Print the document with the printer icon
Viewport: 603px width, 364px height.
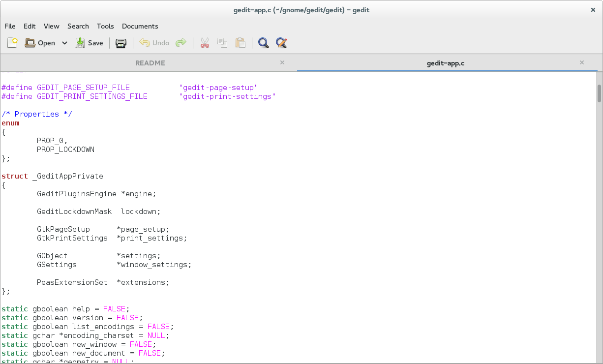121,43
